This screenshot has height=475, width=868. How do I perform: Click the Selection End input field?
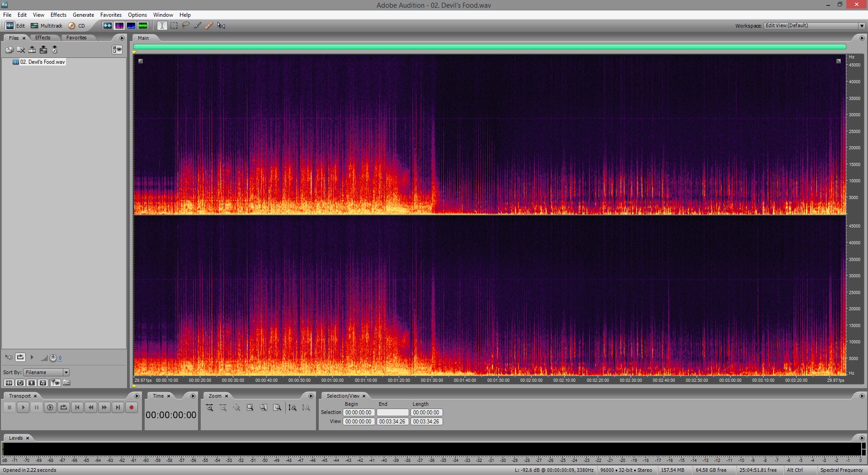[393, 413]
